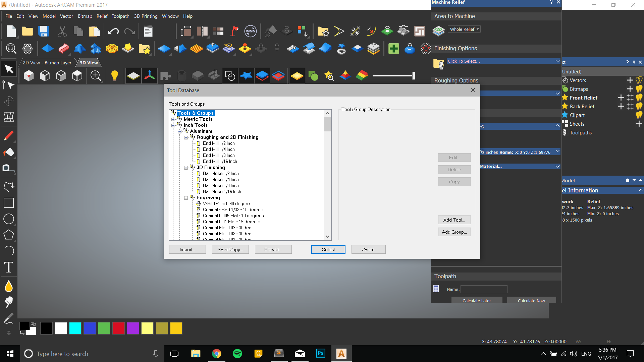Image resolution: width=644 pixels, height=362 pixels.
Task: Click the Browse button
Action: (273, 249)
